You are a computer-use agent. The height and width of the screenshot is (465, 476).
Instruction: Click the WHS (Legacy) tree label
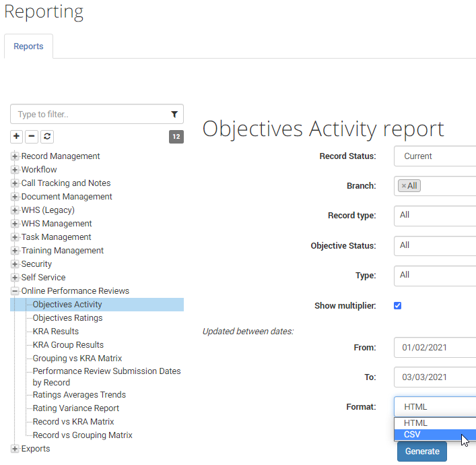48,210
